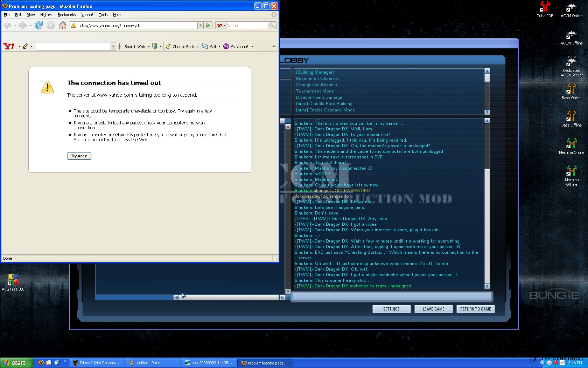Viewport: 588px width, 368px height.
Task: Open the Tools menu in Firefox
Action: 103,15
